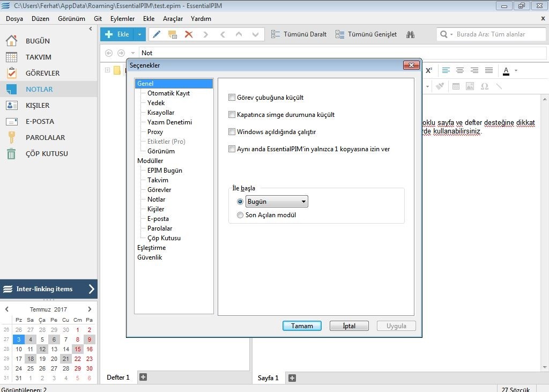Click Tümünü Genişlet button

pyautogui.click(x=366, y=34)
